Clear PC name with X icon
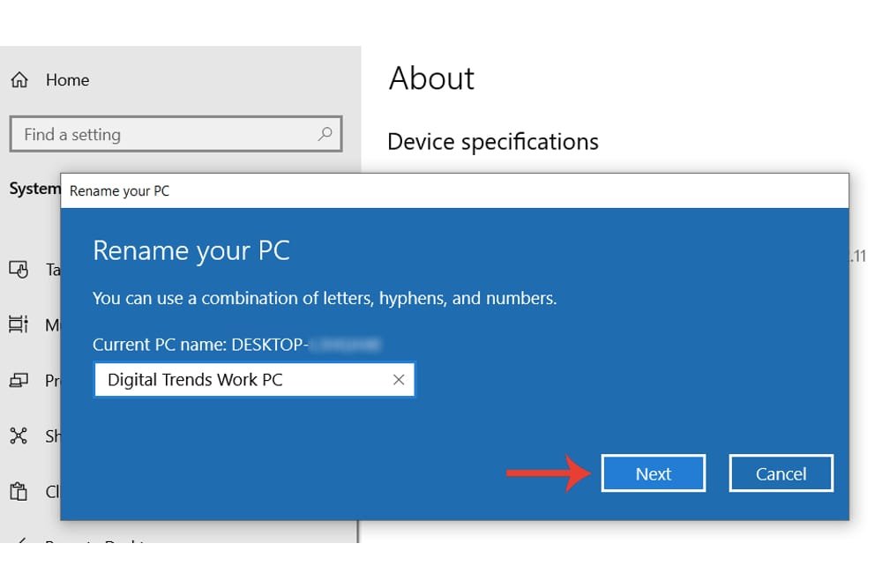The width and height of the screenshot is (882, 588). click(x=399, y=380)
